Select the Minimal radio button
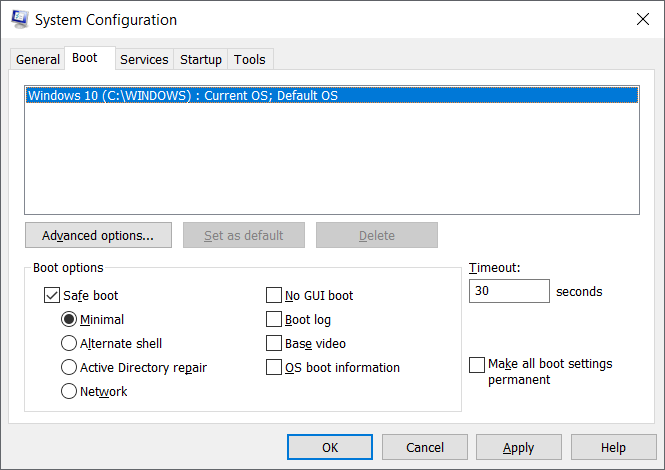This screenshot has height=470, width=665. (x=69, y=320)
